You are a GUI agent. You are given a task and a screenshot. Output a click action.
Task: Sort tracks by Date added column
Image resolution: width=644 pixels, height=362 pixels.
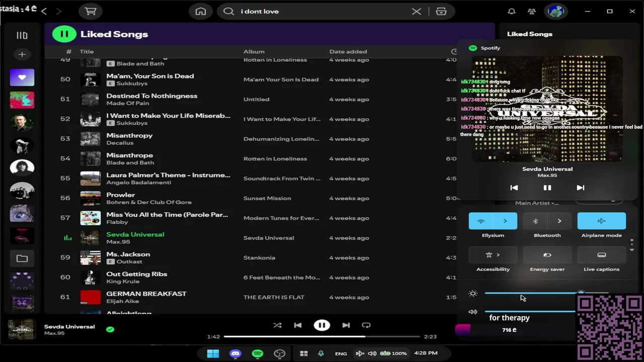348,51
